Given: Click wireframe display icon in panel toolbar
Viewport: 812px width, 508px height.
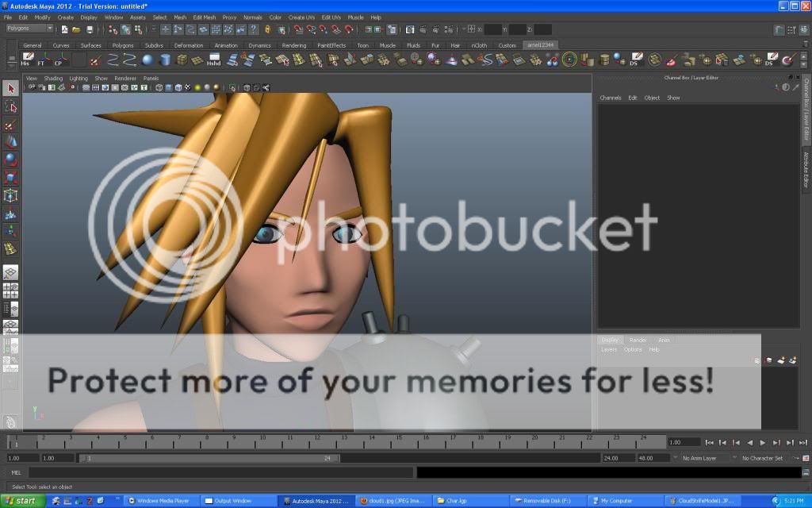Looking at the screenshot, I should click(x=159, y=87).
